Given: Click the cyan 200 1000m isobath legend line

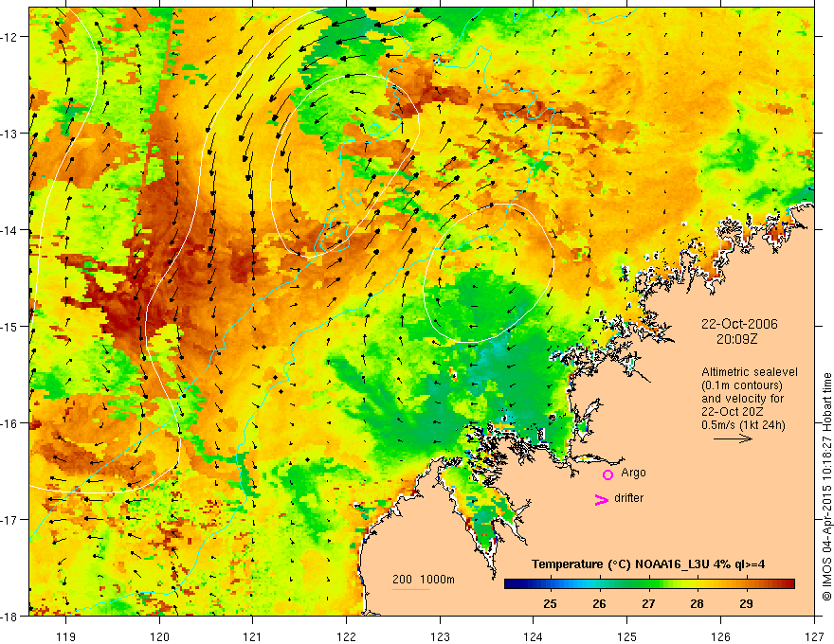Looking at the screenshot, I should [411, 589].
